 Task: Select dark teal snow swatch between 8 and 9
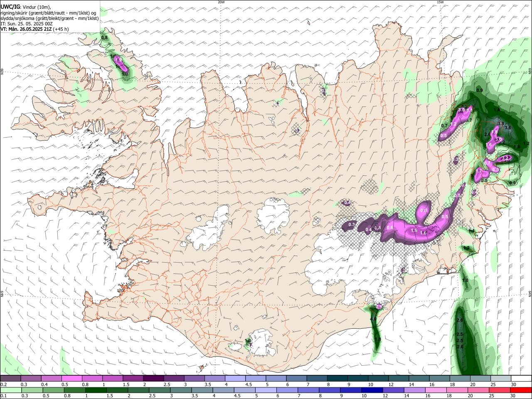337,378
